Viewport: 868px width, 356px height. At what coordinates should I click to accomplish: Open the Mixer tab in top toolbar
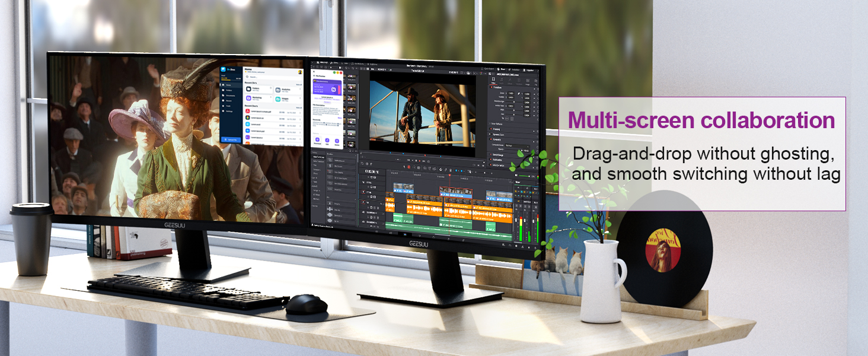502,69
